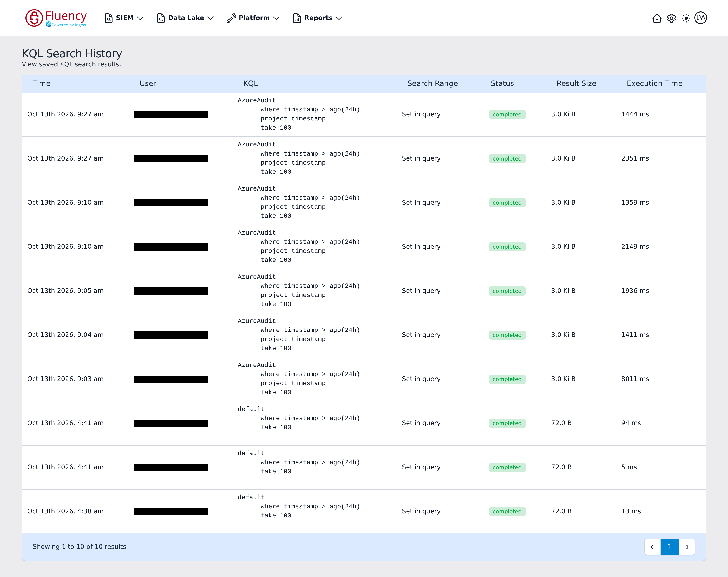Go to the next results page

pos(687,547)
